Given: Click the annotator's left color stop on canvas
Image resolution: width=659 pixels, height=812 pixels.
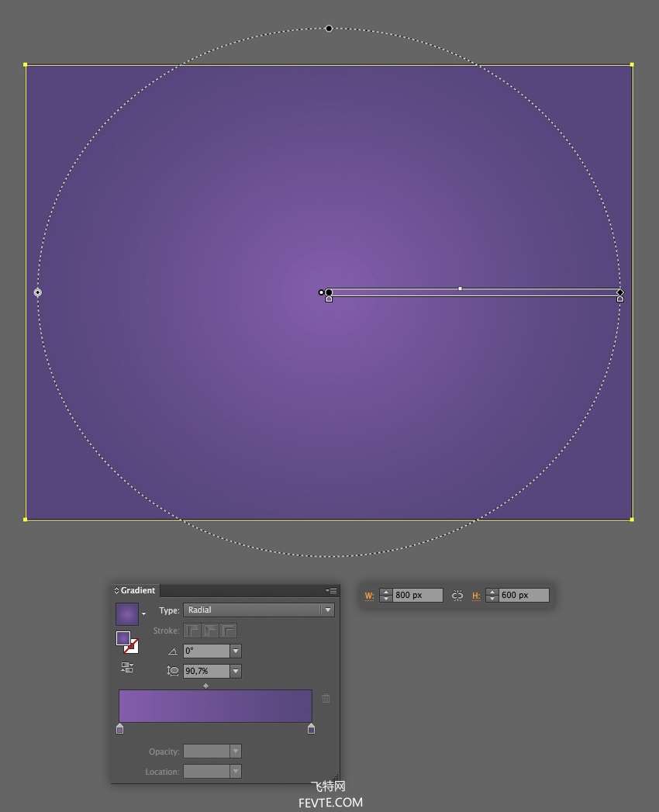Looking at the screenshot, I should click(329, 299).
